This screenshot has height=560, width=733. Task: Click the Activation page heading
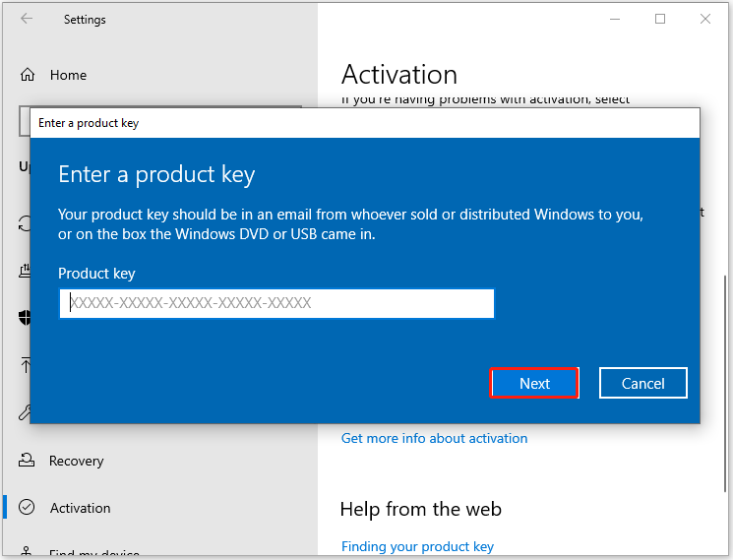point(399,75)
